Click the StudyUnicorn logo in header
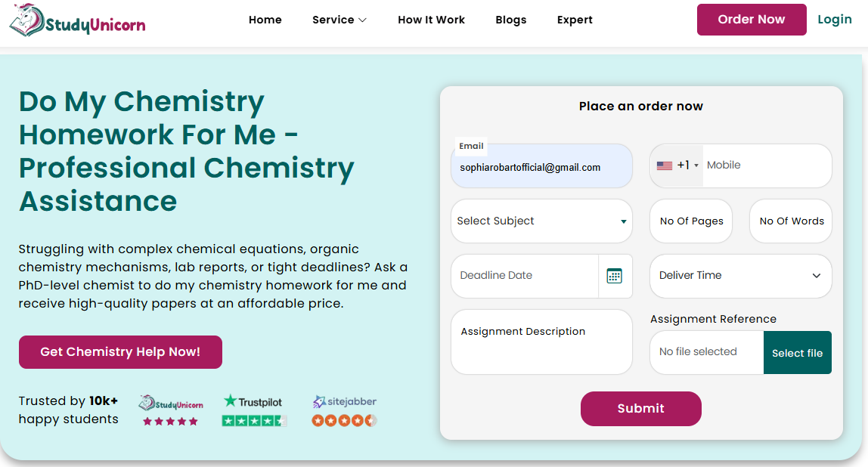 [x=77, y=20]
